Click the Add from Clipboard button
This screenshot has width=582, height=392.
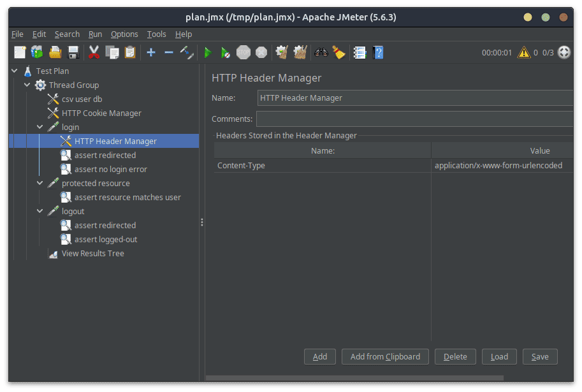[385, 356]
